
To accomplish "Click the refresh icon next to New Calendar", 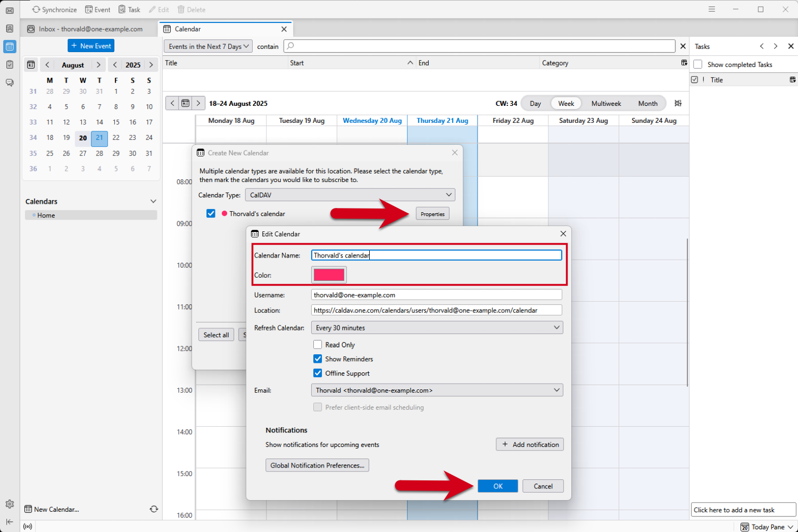I will click(154, 509).
